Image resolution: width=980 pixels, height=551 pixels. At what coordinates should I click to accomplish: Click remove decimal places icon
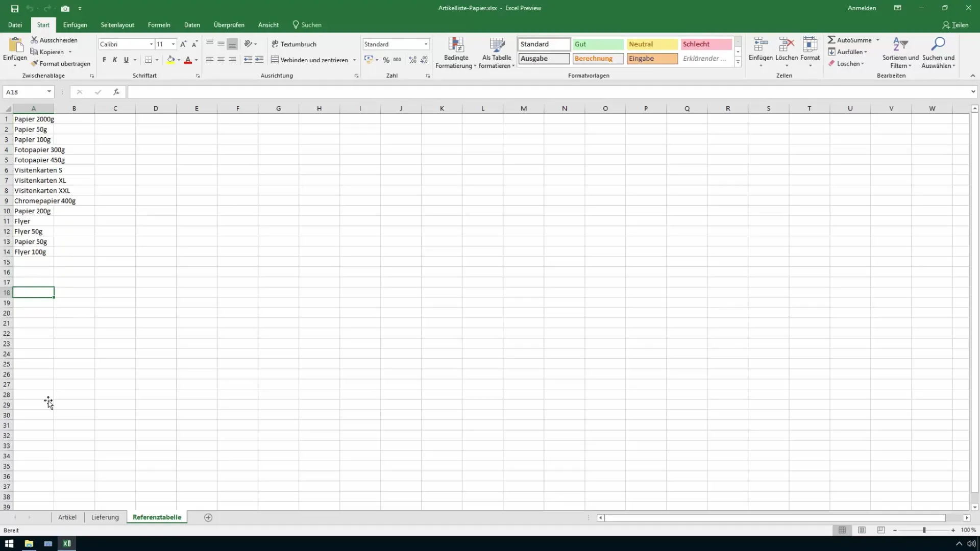(424, 60)
